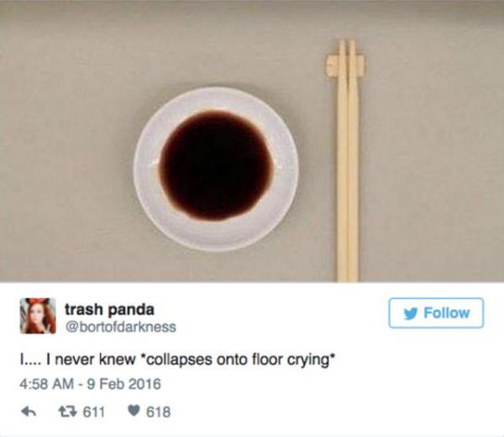The height and width of the screenshot is (437, 504).
Task: Click the dark soy sauce in the photo
Action: [x=217, y=165]
